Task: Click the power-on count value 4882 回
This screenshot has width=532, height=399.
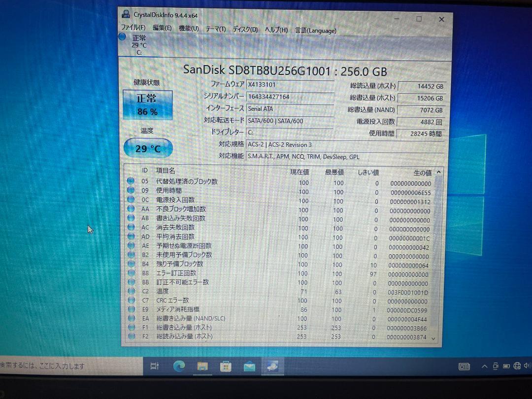Action: (420, 122)
